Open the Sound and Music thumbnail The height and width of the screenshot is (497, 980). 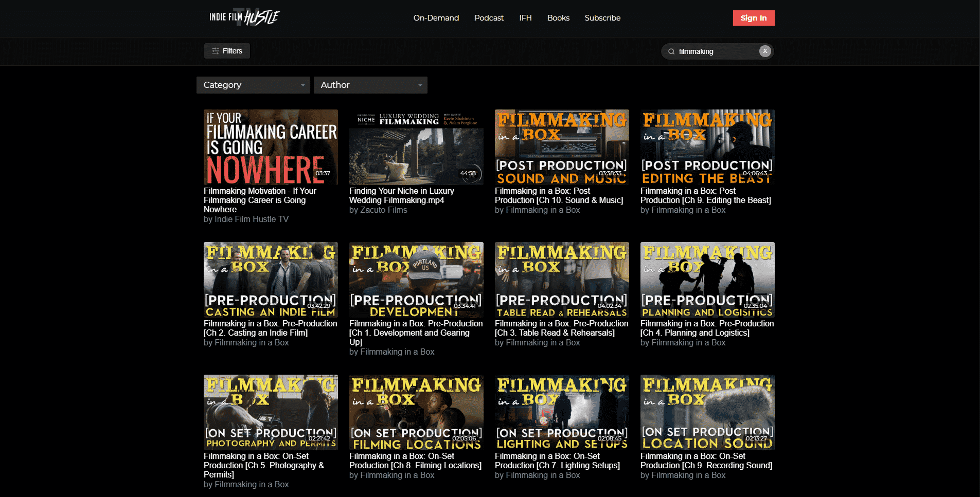pyautogui.click(x=562, y=147)
